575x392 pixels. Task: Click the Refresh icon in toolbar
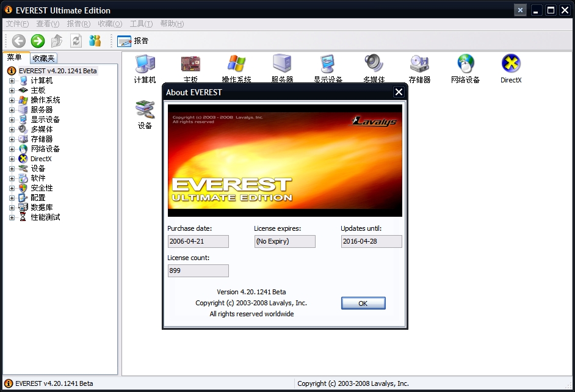[x=76, y=41]
